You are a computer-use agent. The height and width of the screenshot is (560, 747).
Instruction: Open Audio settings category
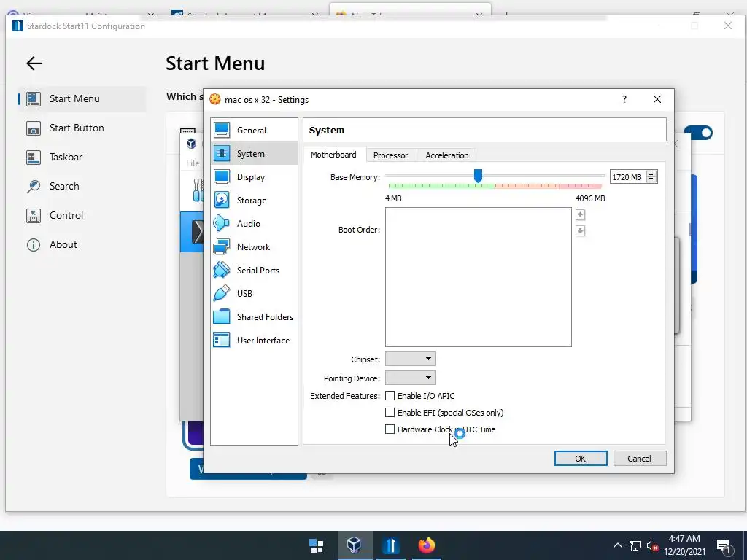pos(254,223)
